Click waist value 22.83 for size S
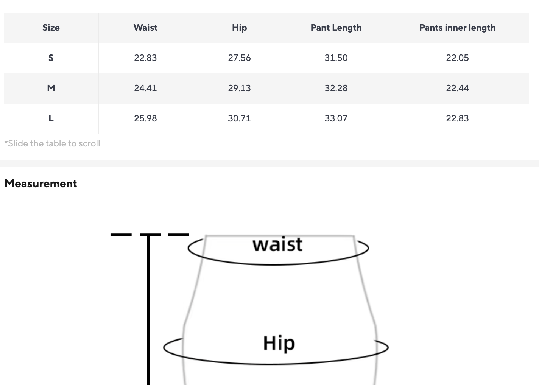The image size is (539, 392). tap(145, 58)
